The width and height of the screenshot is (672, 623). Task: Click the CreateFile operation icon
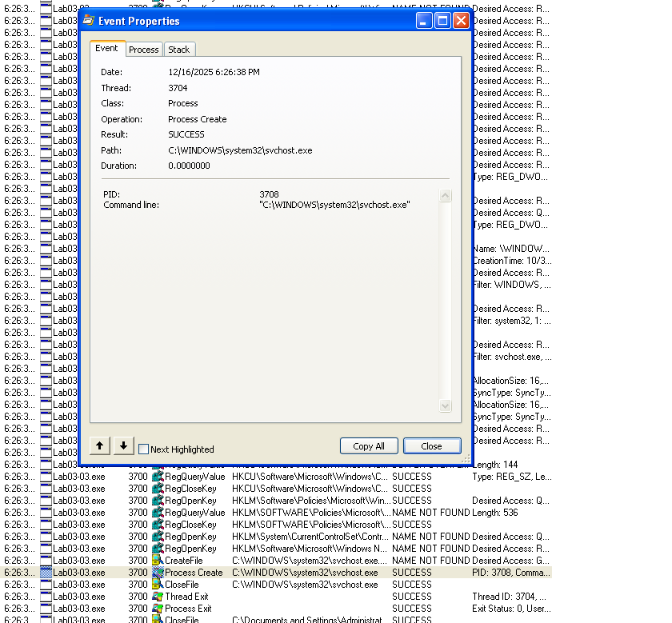[x=158, y=561]
